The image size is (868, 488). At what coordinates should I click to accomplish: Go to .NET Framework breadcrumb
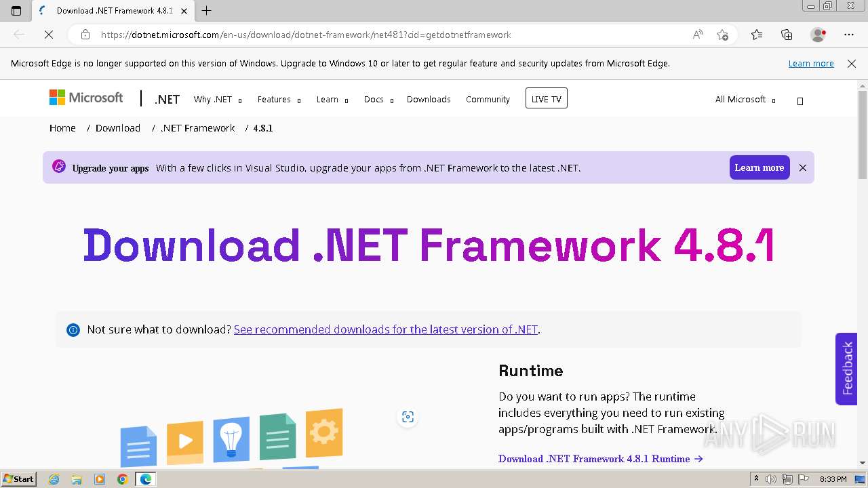(197, 128)
